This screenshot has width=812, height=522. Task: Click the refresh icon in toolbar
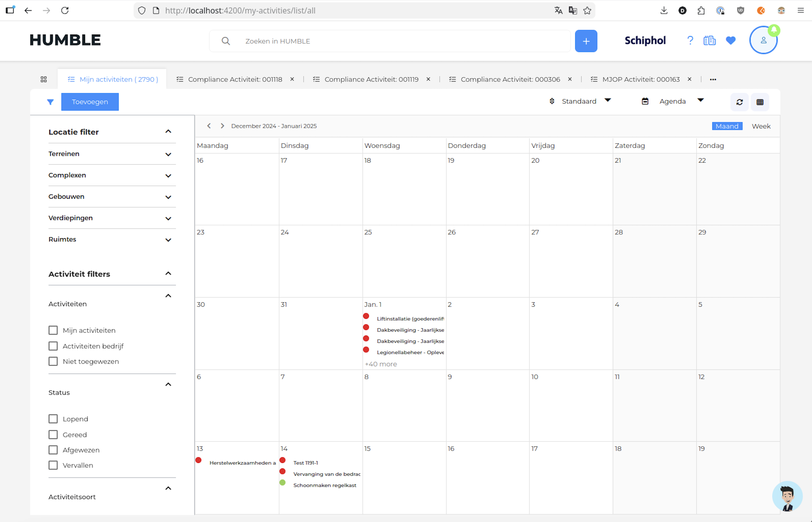[739, 102]
